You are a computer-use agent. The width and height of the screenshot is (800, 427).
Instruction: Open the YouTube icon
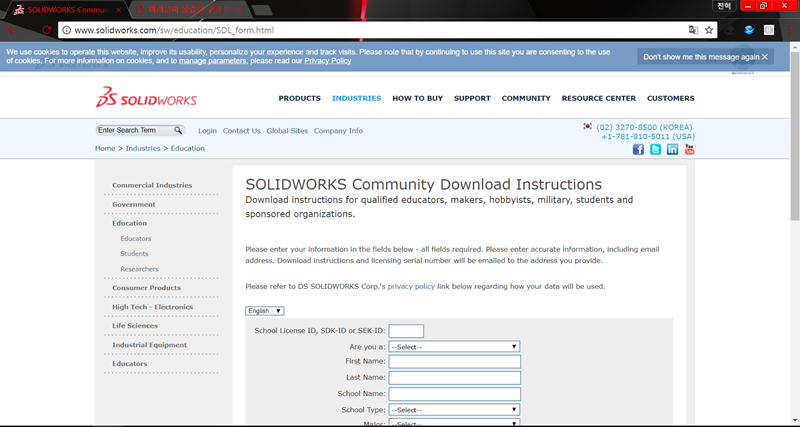[x=689, y=149]
